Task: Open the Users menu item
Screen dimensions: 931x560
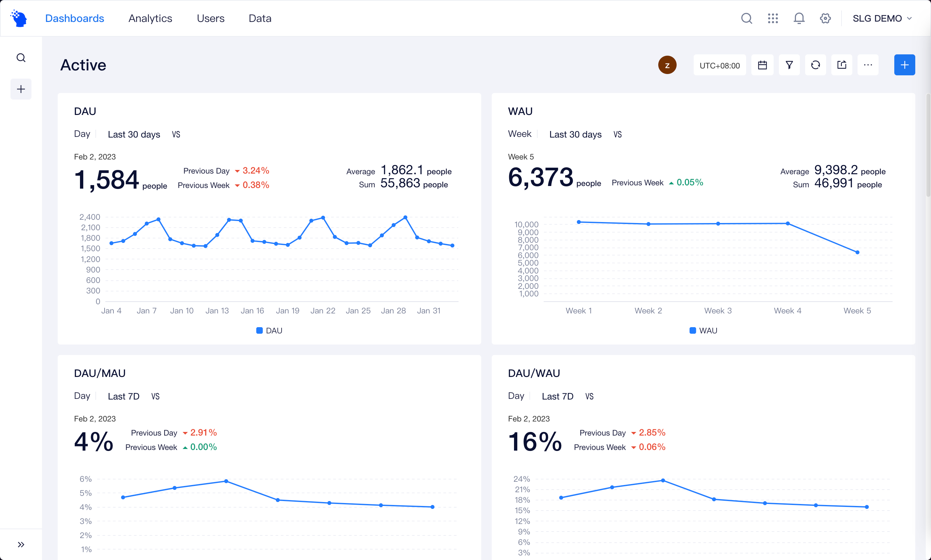Action: click(x=210, y=18)
